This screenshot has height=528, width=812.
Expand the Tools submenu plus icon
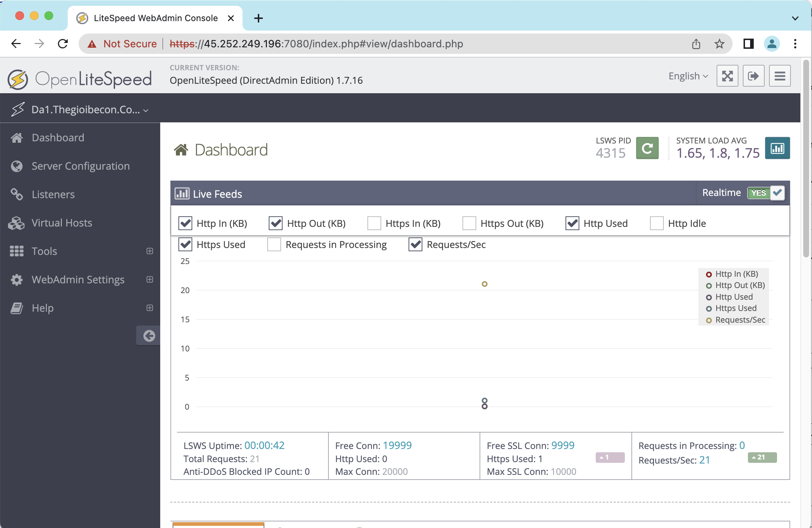click(150, 251)
